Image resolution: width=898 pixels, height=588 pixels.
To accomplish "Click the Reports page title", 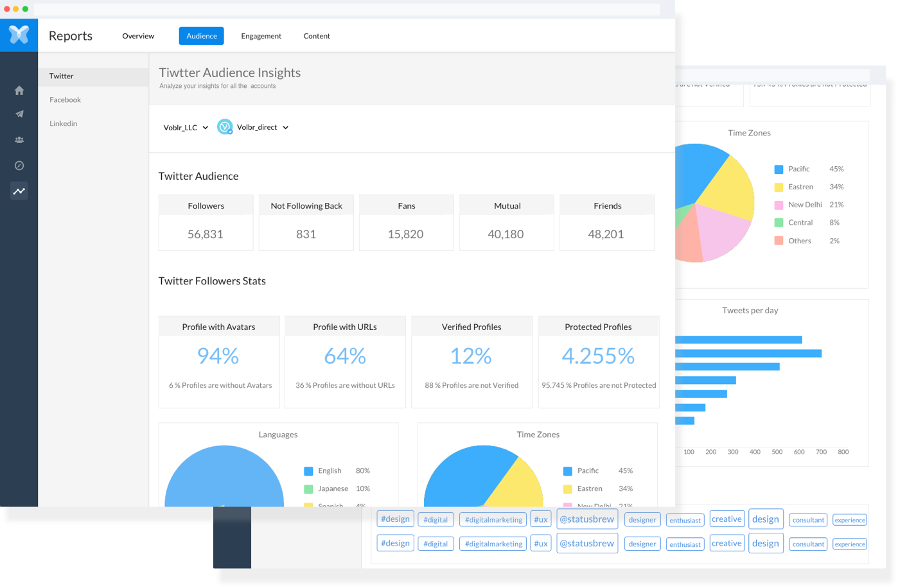I will [71, 36].
